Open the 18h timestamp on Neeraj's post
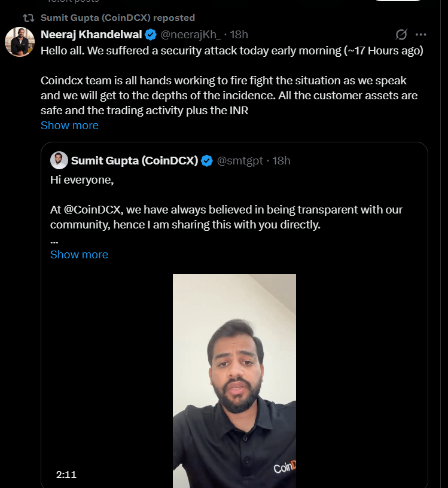This screenshot has width=448, height=488. (239, 34)
